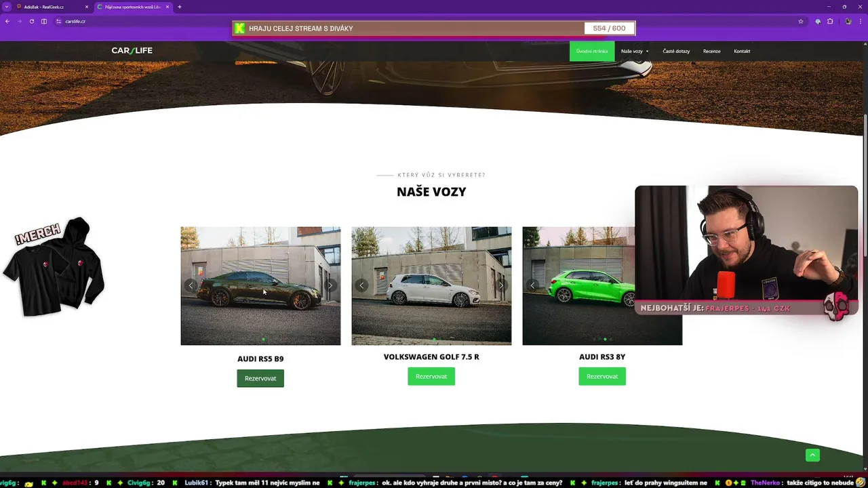Click the white Volkswagen Golf photo

coord(431,285)
